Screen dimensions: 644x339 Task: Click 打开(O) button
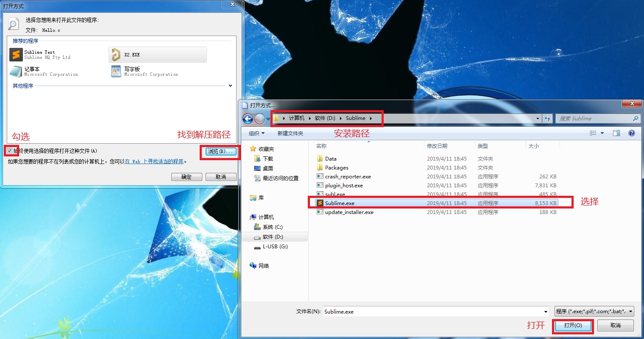[x=573, y=325]
